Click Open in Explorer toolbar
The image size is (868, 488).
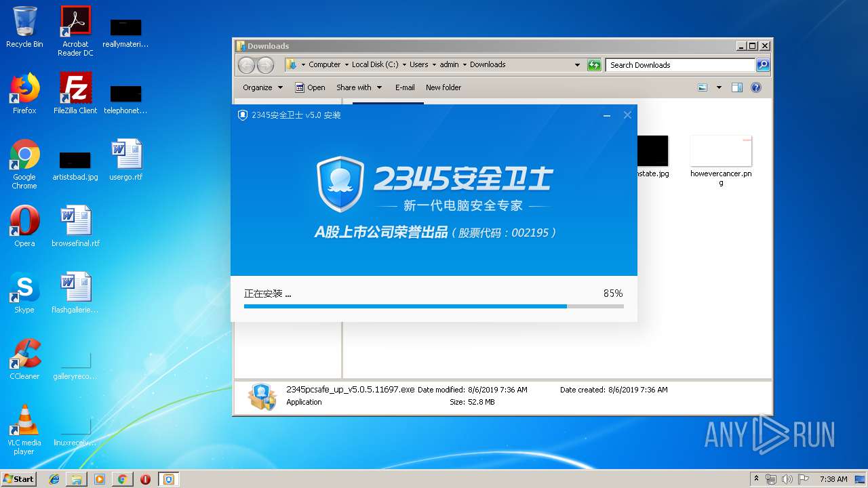(x=310, y=87)
